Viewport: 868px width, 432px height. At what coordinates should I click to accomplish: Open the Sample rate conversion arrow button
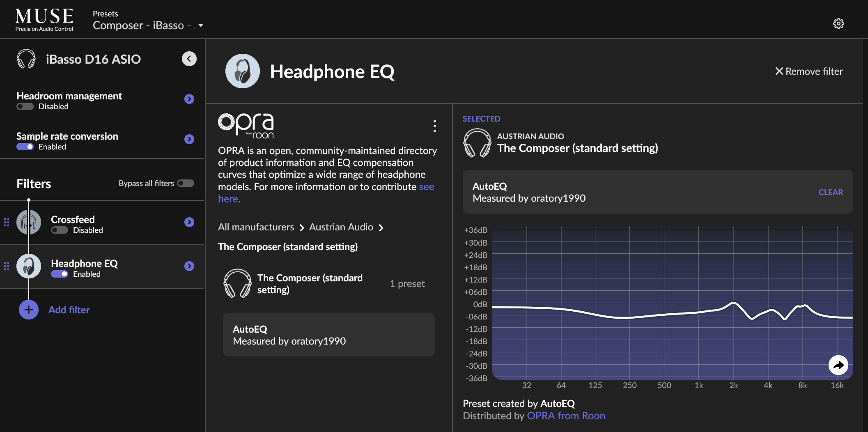189,139
